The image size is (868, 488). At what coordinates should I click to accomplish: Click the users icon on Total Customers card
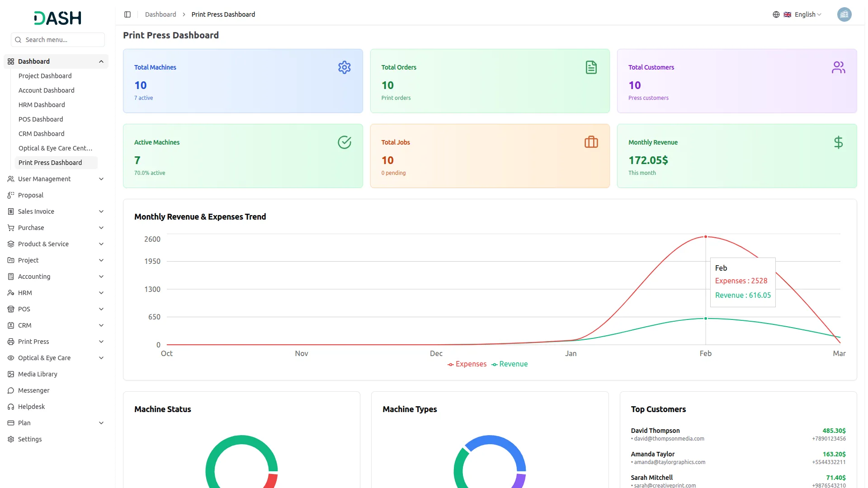pyautogui.click(x=838, y=67)
